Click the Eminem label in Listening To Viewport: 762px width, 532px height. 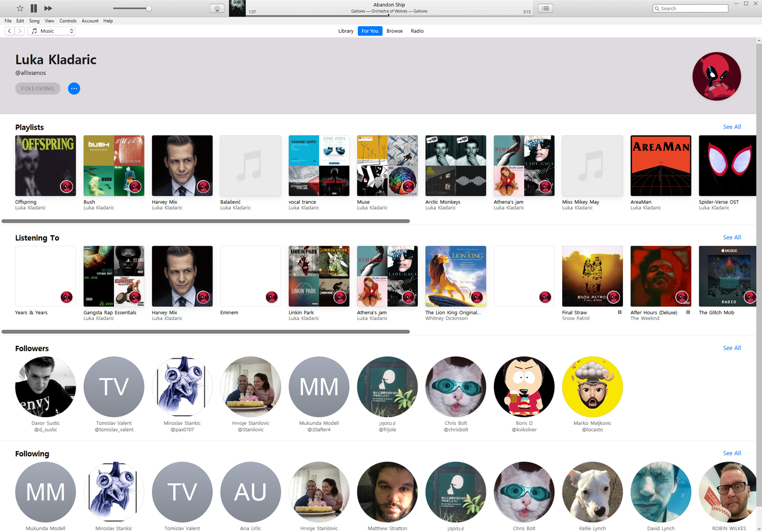[x=229, y=312]
